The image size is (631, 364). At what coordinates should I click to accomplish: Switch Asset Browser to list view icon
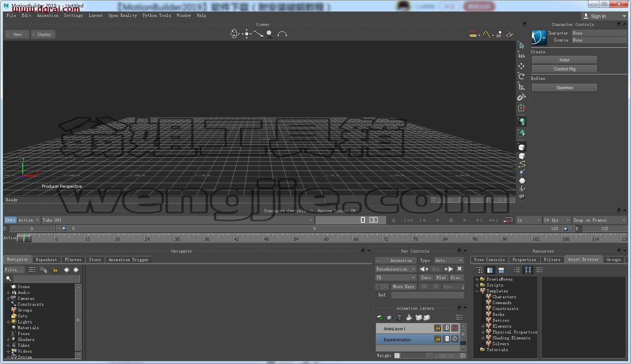point(517,270)
